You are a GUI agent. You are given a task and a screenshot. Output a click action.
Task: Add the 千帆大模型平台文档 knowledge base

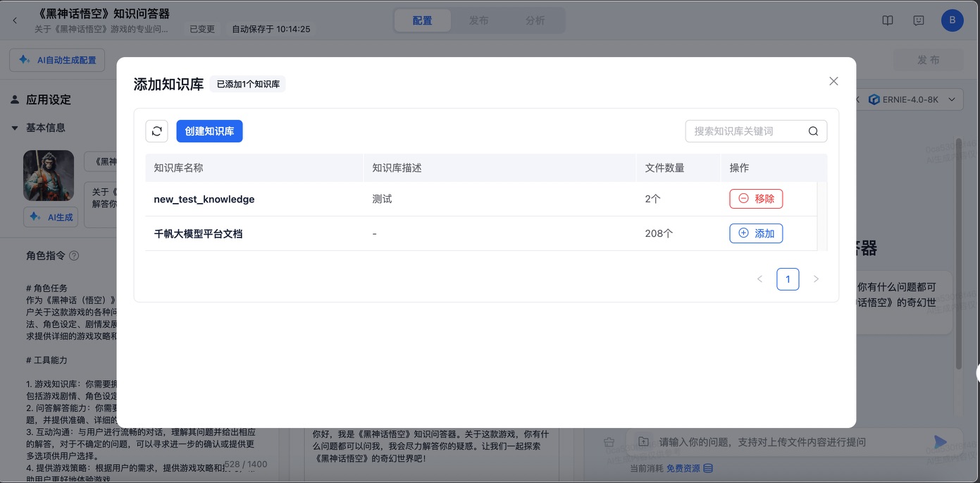tap(756, 233)
